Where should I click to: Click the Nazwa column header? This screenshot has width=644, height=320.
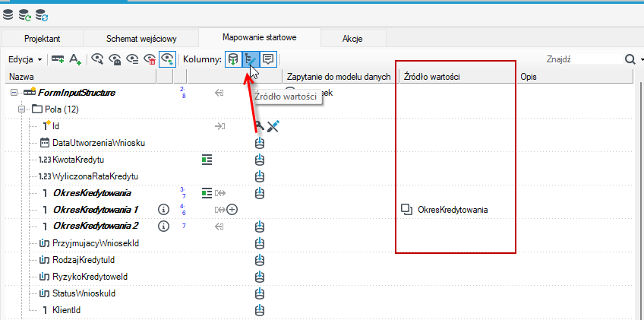pos(81,77)
